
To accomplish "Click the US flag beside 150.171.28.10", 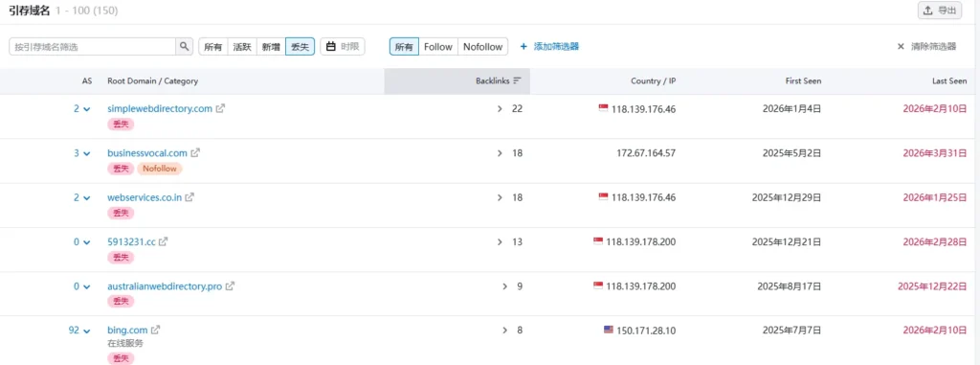I will pyautogui.click(x=609, y=330).
